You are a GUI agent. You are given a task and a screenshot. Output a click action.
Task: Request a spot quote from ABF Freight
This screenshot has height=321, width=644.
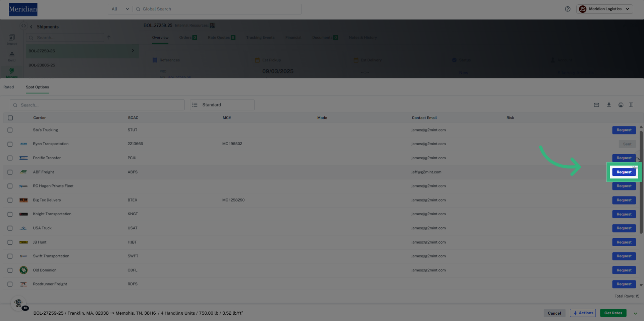624,172
